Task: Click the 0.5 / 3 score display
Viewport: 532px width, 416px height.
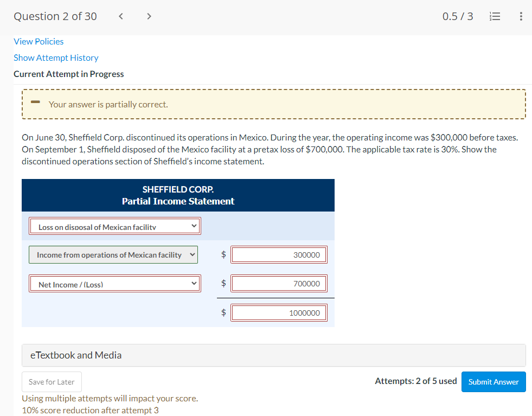Action: [x=457, y=16]
